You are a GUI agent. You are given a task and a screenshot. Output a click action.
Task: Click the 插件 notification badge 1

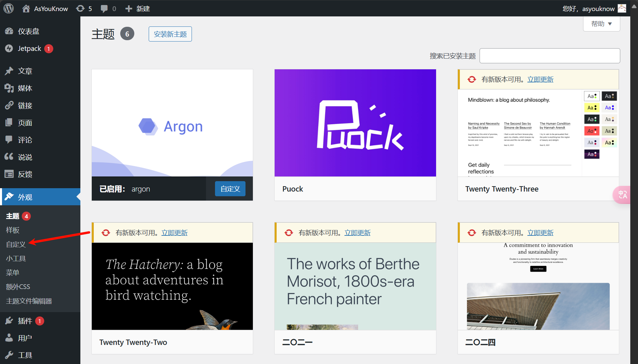click(40, 321)
